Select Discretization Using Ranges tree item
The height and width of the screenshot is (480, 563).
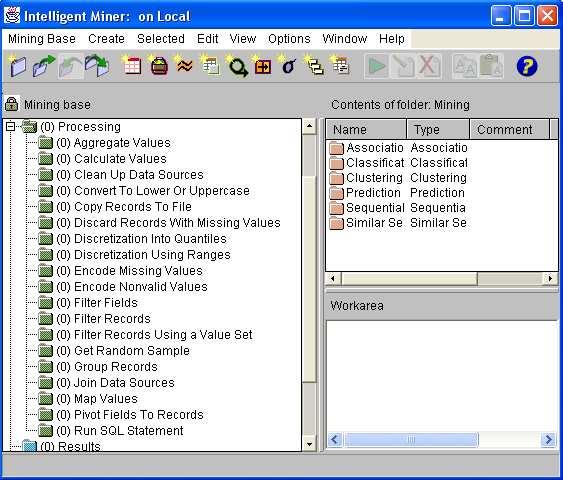(x=144, y=255)
